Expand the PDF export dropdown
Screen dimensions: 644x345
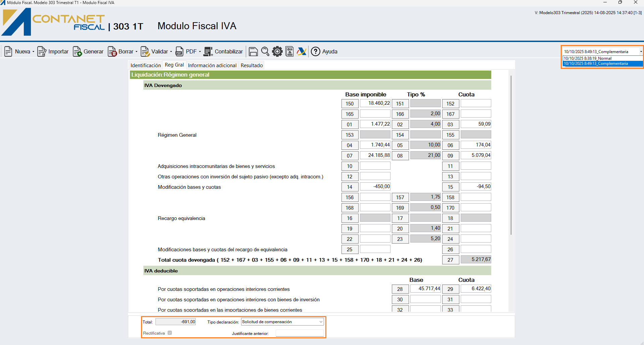click(x=200, y=52)
